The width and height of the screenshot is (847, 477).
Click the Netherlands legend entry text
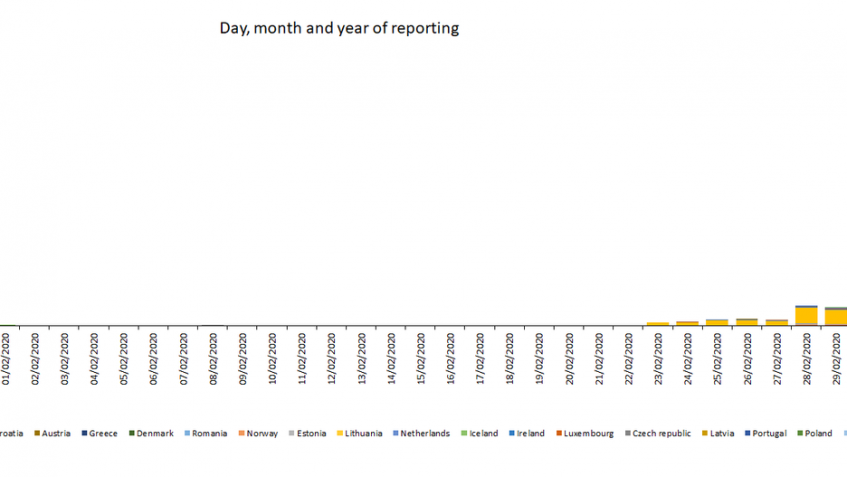coord(425,433)
